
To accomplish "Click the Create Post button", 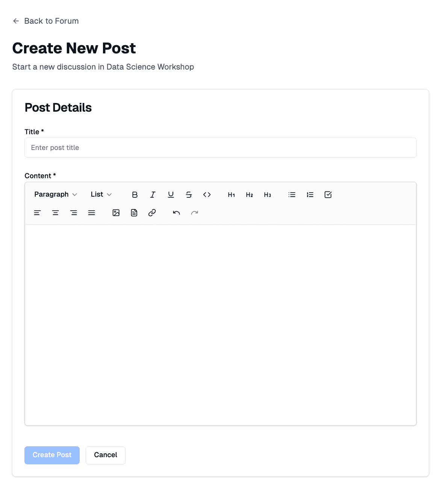I will coord(52,455).
